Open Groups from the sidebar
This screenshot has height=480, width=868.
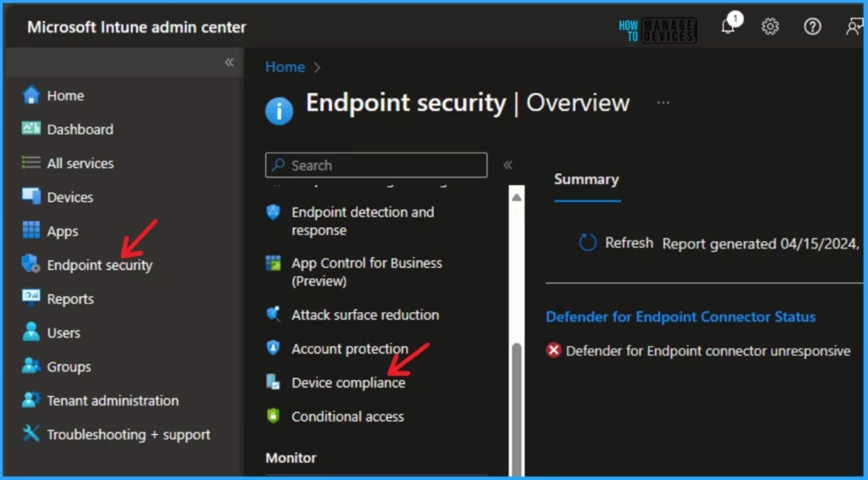point(70,366)
